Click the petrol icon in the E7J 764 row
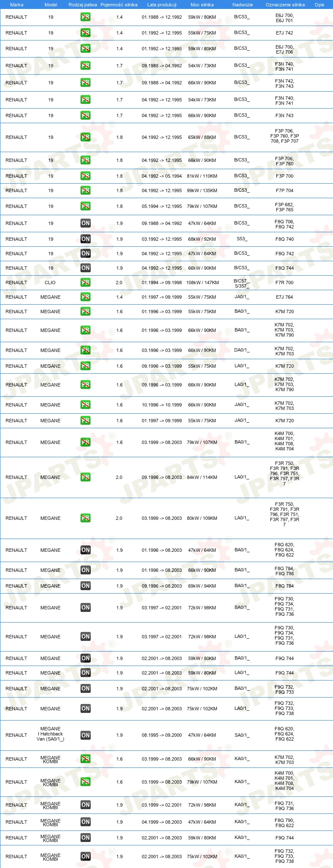Viewport: 333px width, 868px height. tap(86, 297)
